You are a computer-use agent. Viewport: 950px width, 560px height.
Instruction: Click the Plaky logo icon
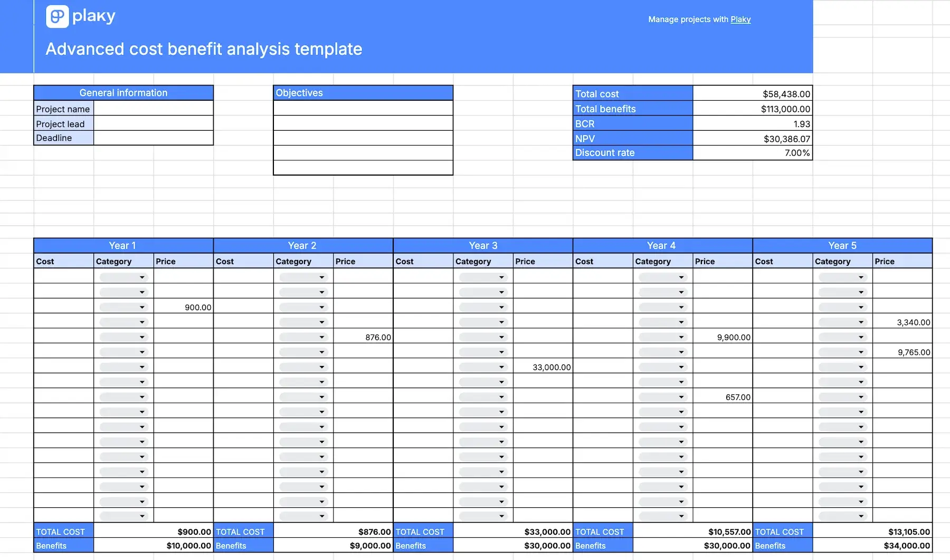coord(57,16)
